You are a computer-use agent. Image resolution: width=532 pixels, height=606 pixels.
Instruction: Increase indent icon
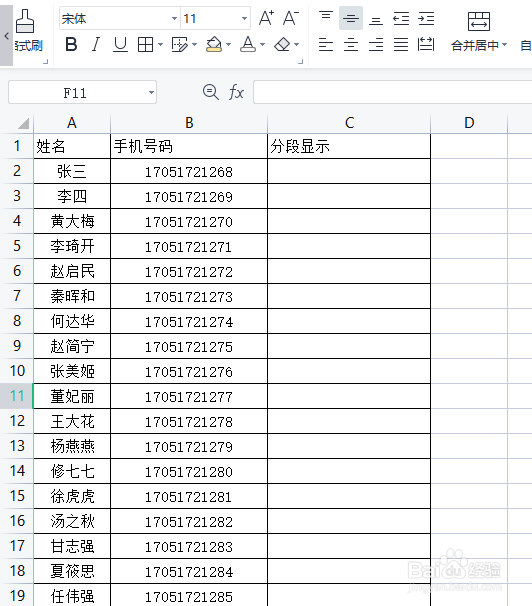[426, 18]
